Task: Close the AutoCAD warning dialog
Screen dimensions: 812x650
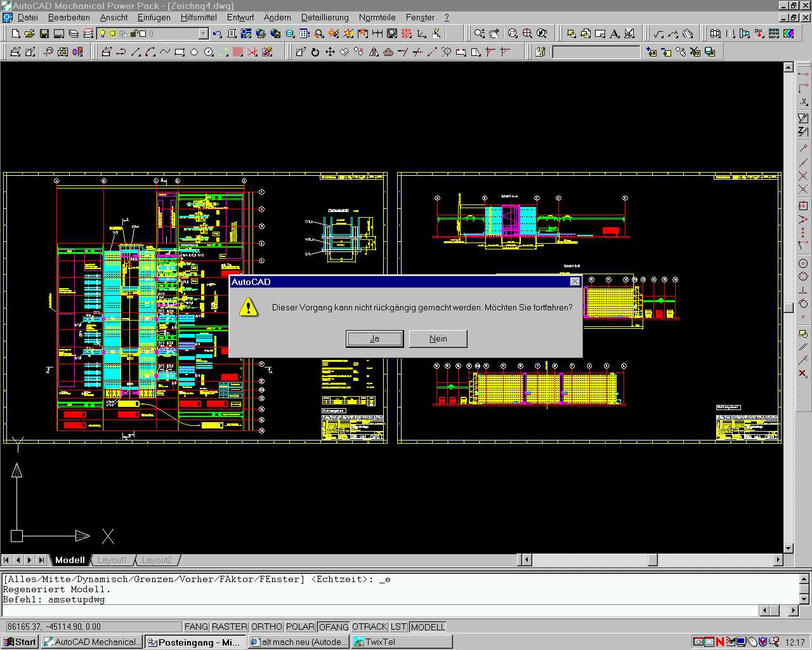Action: (575, 281)
